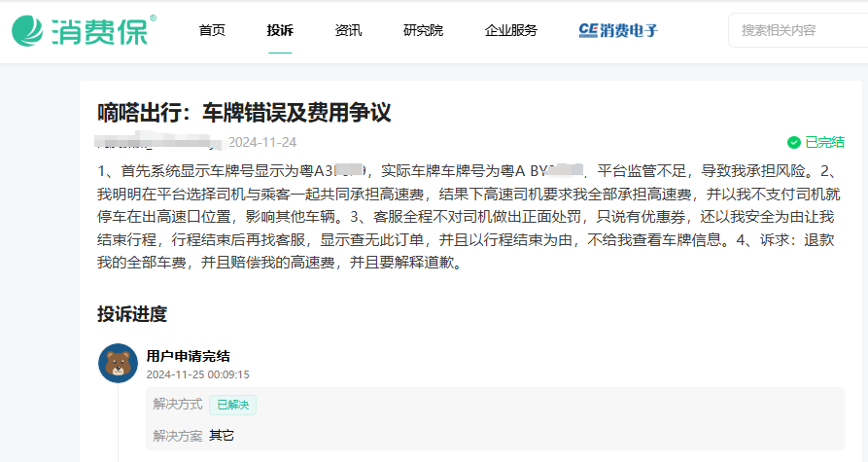The height and width of the screenshot is (462, 868).
Task: Click the CE消费电子 link
Action: (618, 30)
